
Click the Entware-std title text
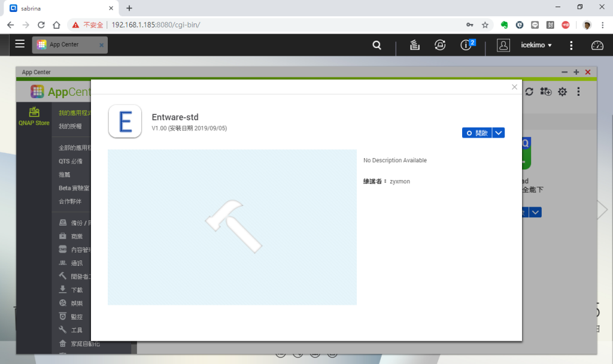[175, 117]
